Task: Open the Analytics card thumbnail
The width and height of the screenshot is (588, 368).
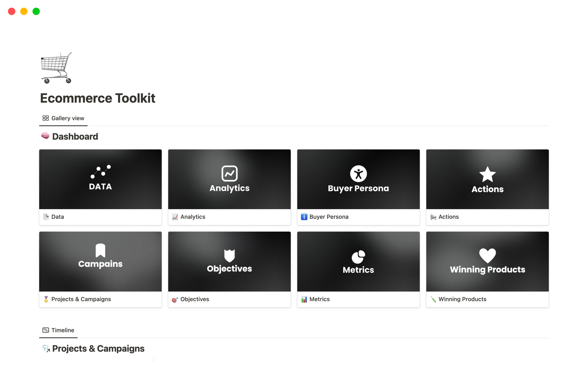Action: click(229, 179)
